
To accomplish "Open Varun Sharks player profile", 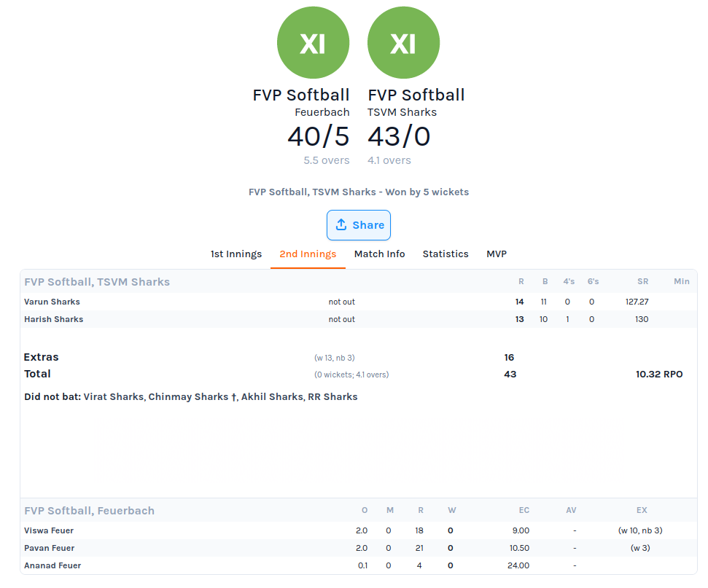I will (x=52, y=302).
